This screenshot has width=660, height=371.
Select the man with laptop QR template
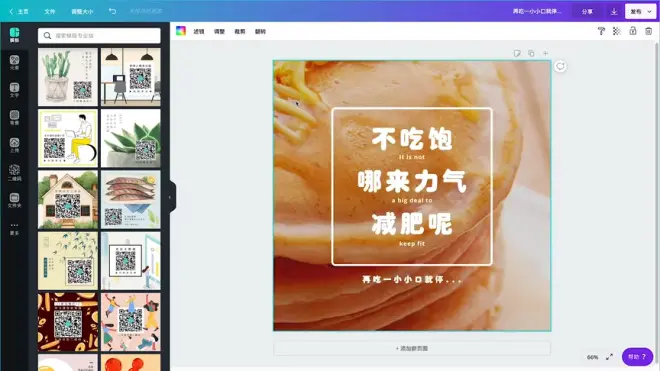click(x=68, y=138)
